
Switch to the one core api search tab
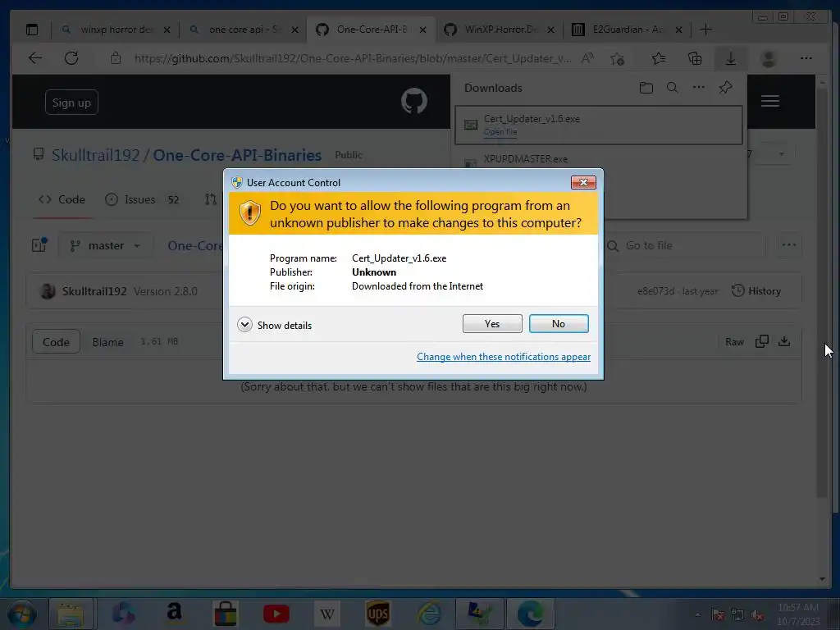244,30
